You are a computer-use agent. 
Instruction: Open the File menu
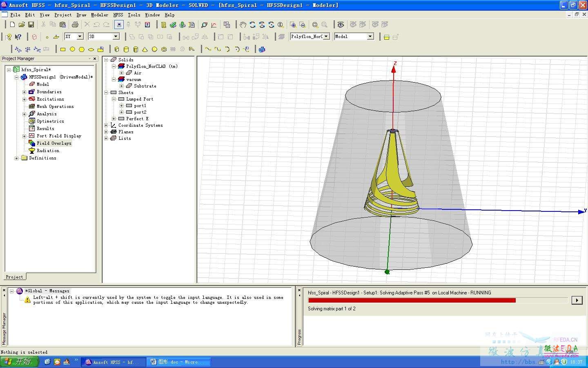tap(15, 15)
